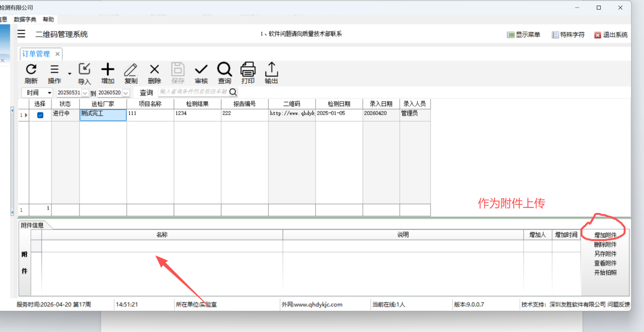
Task: Uncheck the row 1 selection checkbox
Action: pyautogui.click(x=40, y=115)
